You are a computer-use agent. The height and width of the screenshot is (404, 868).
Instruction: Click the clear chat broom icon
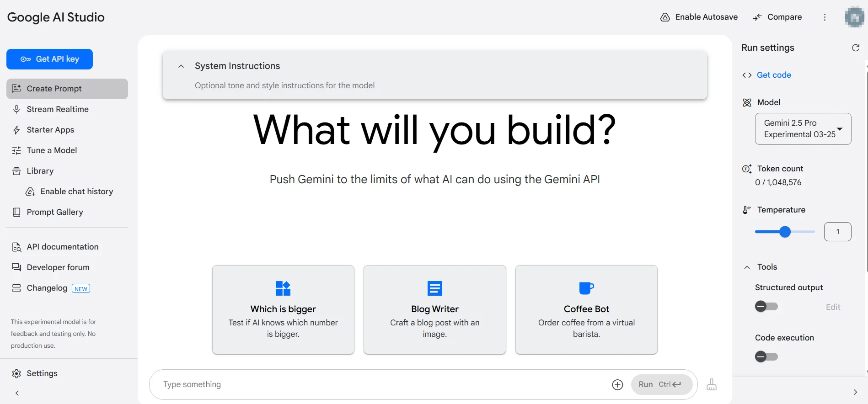point(711,385)
